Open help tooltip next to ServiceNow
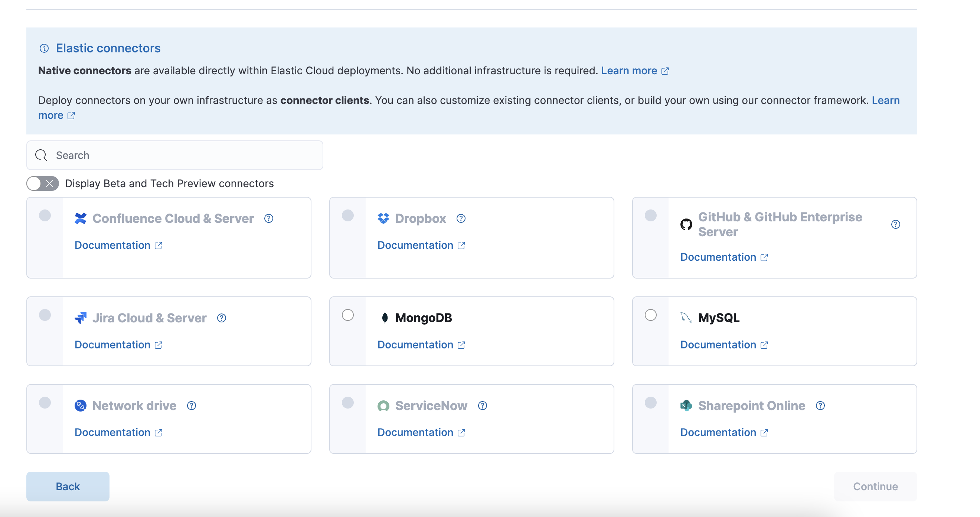 [483, 406]
